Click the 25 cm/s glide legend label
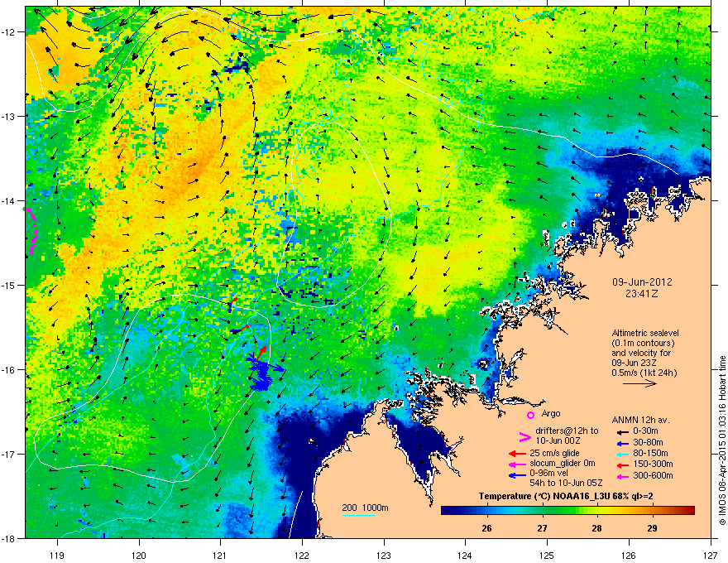This screenshot has height=563, width=728. click(x=554, y=453)
